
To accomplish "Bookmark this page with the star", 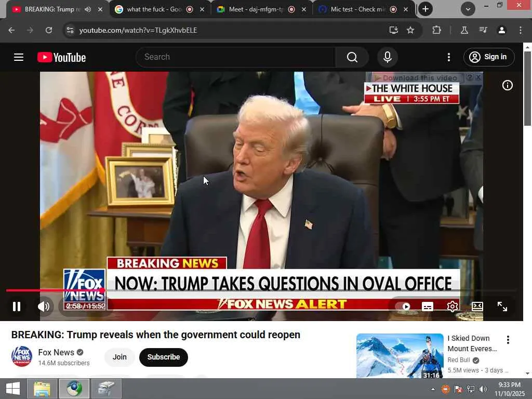I will pyautogui.click(x=410, y=30).
